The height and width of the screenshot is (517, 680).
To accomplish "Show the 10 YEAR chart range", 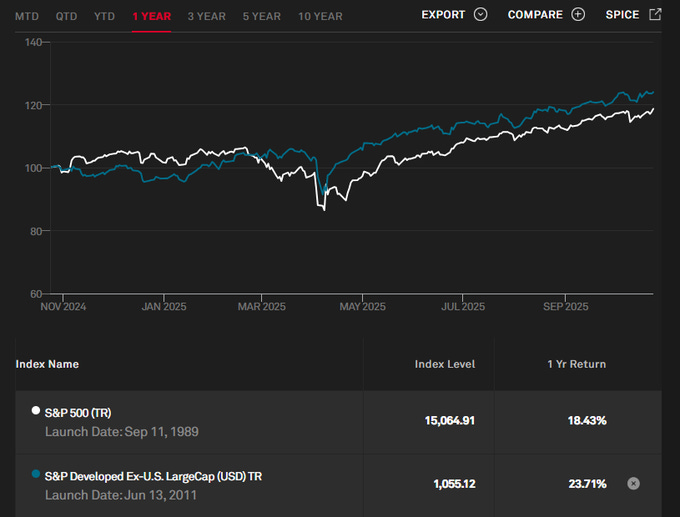I will [x=320, y=16].
